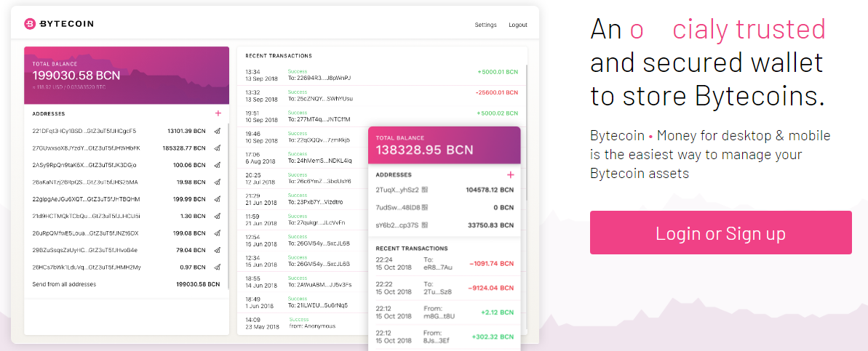Open the 14:09 23 May 2018 Anonymous transaction
The width and height of the screenshot is (868, 351).
coord(303,322)
